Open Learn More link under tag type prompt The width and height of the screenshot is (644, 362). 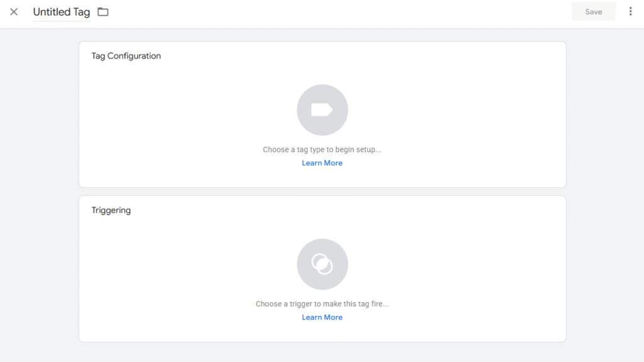point(322,163)
